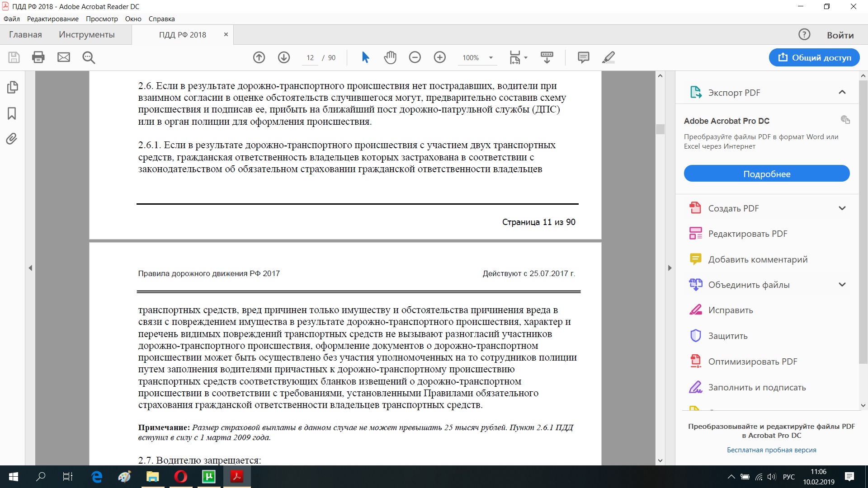Open the Бесплатная пробная версия link
The width and height of the screenshot is (868, 488).
(771, 450)
